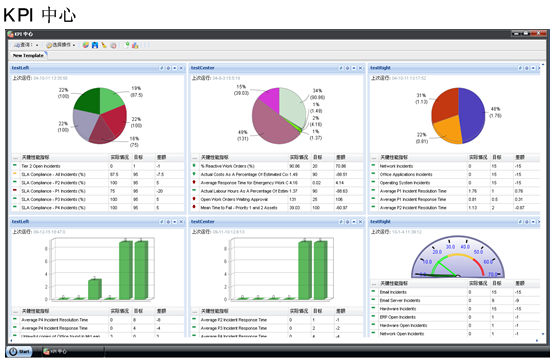Close the testLeft pie chart portlet
This screenshot has width=553, height=361.
(x=181, y=68)
